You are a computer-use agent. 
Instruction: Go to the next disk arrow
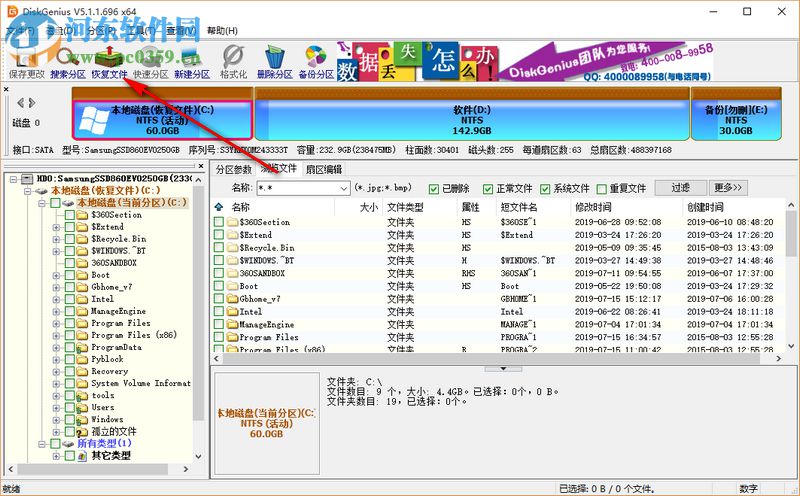pyautogui.click(x=32, y=103)
